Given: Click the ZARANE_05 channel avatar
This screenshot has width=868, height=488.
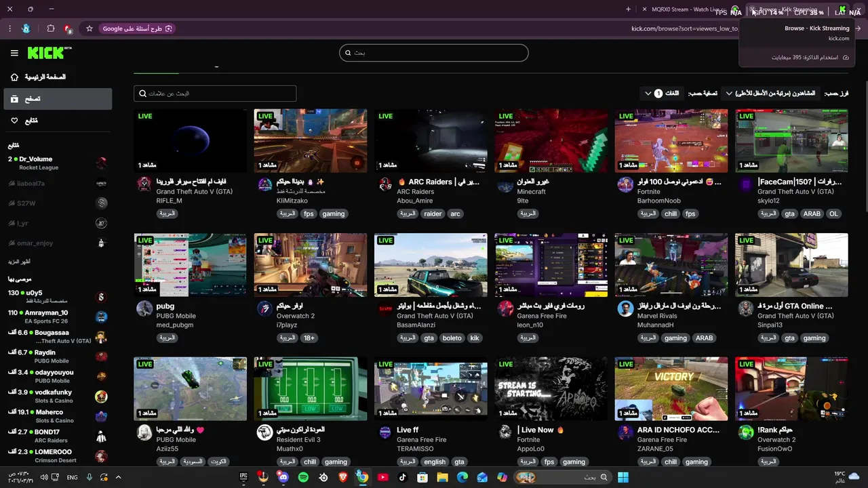Looking at the screenshot, I should pos(625,432).
